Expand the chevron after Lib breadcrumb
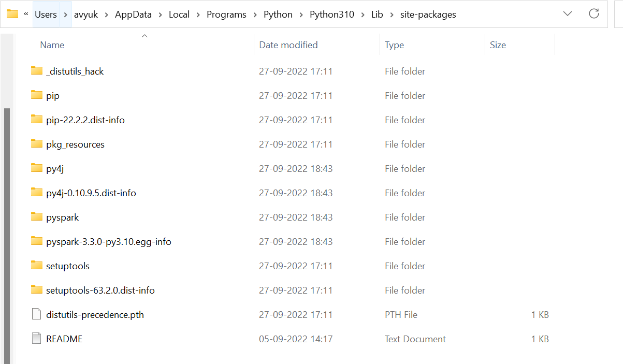The width and height of the screenshot is (623, 364). pos(392,14)
